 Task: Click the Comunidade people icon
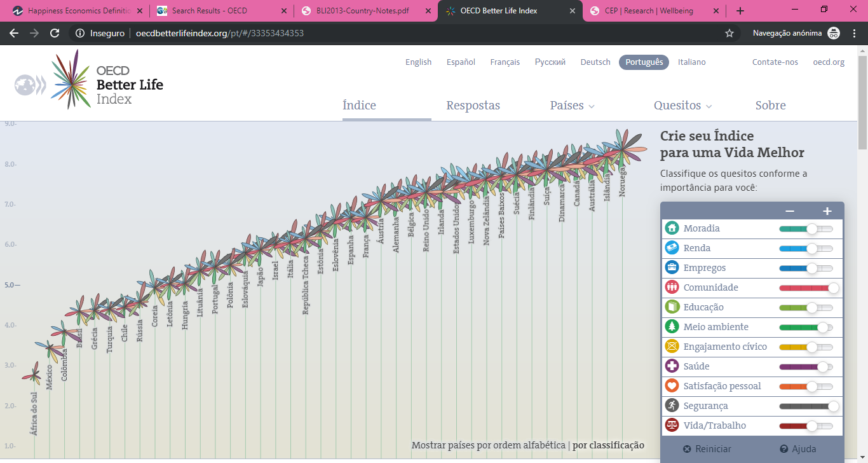pyautogui.click(x=672, y=287)
